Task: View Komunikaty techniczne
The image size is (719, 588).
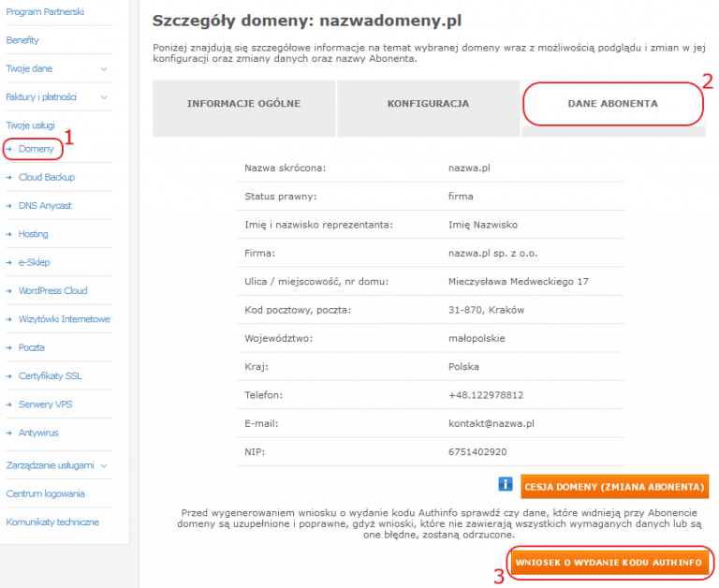Action: tap(52, 522)
